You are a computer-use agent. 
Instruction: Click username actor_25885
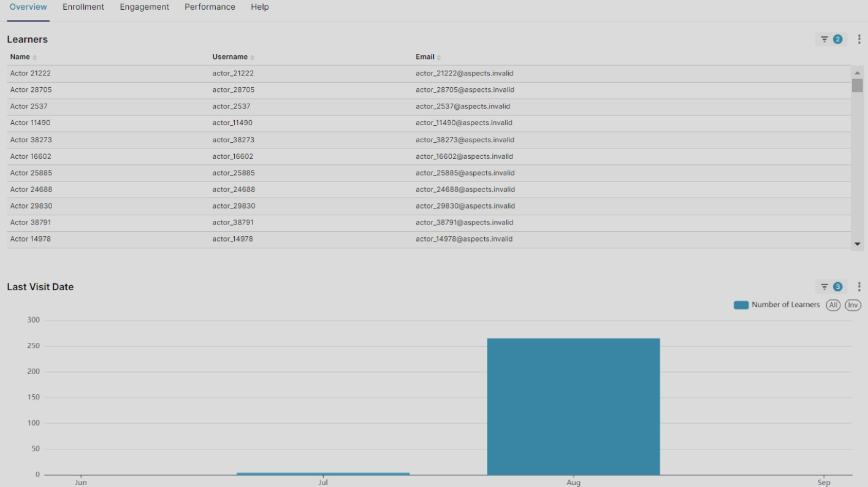[234, 173]
